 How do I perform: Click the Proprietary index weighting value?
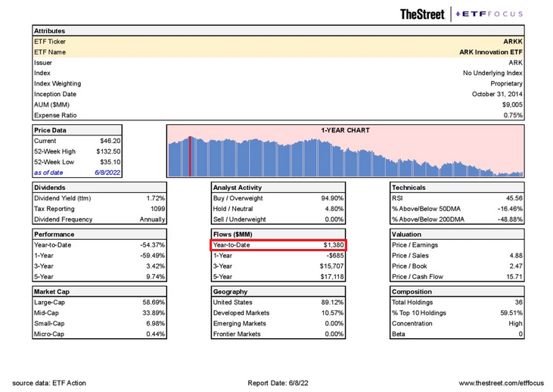click(x=506, y=84)
